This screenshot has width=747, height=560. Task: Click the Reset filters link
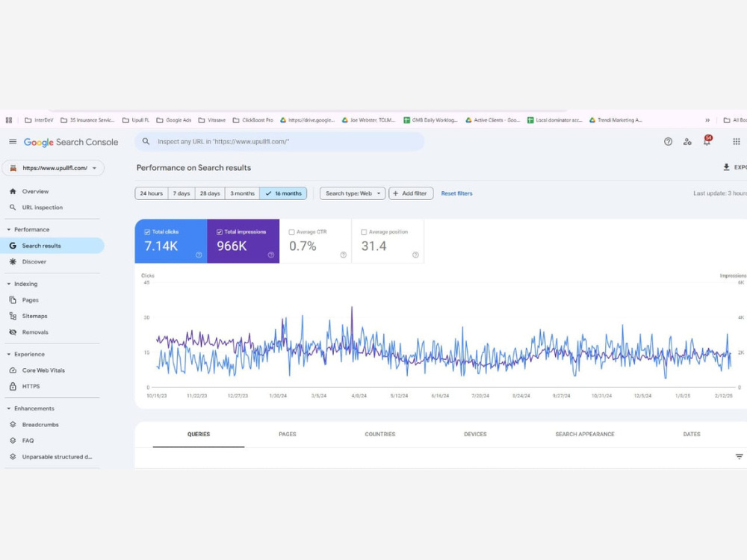(x=457, y=193)
